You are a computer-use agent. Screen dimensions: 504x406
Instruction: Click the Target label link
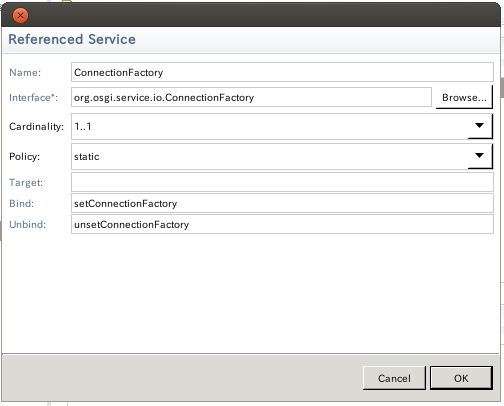[26, 182]
